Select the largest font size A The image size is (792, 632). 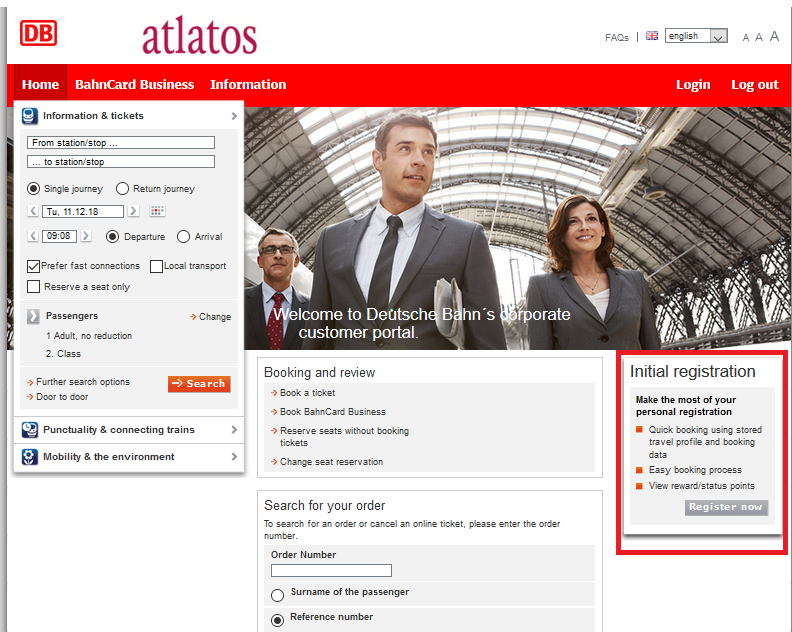coord(774,36)
